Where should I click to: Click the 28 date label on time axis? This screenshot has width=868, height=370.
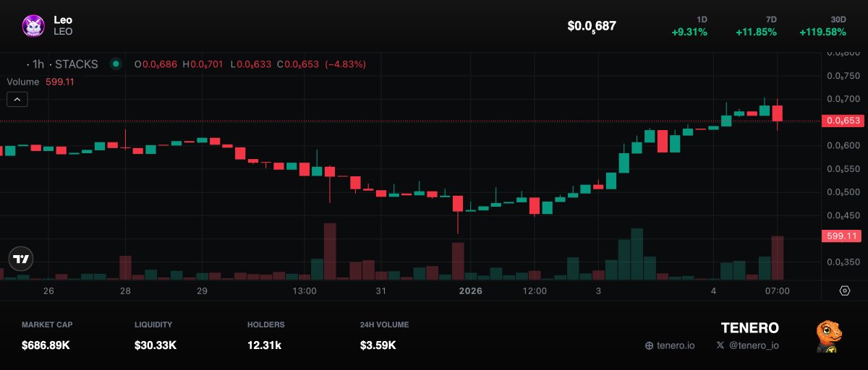click(x=125, y=291)
